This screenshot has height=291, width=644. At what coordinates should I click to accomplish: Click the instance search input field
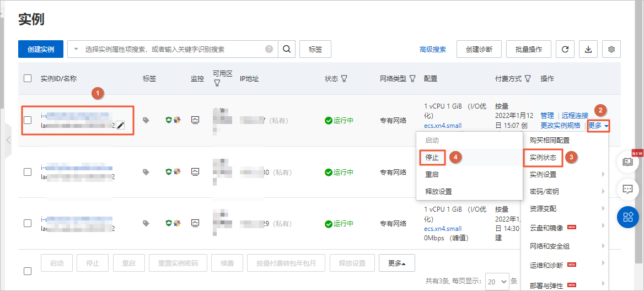(x=173, y=49)
